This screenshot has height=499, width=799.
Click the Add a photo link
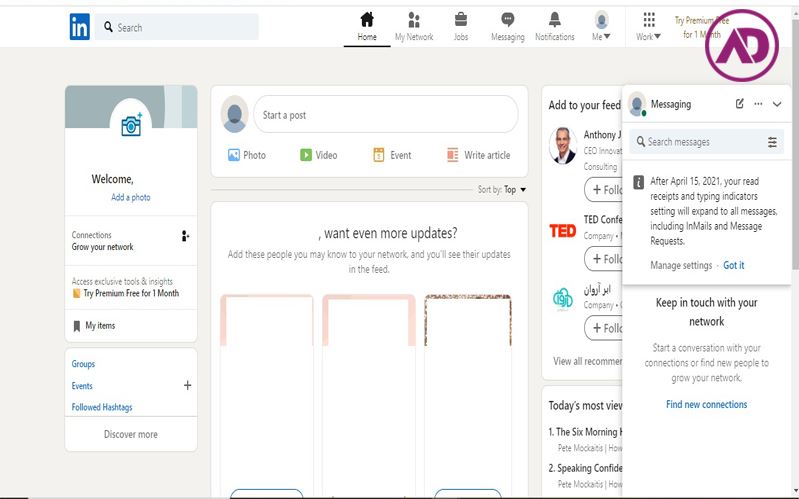[x=130, y=197]
